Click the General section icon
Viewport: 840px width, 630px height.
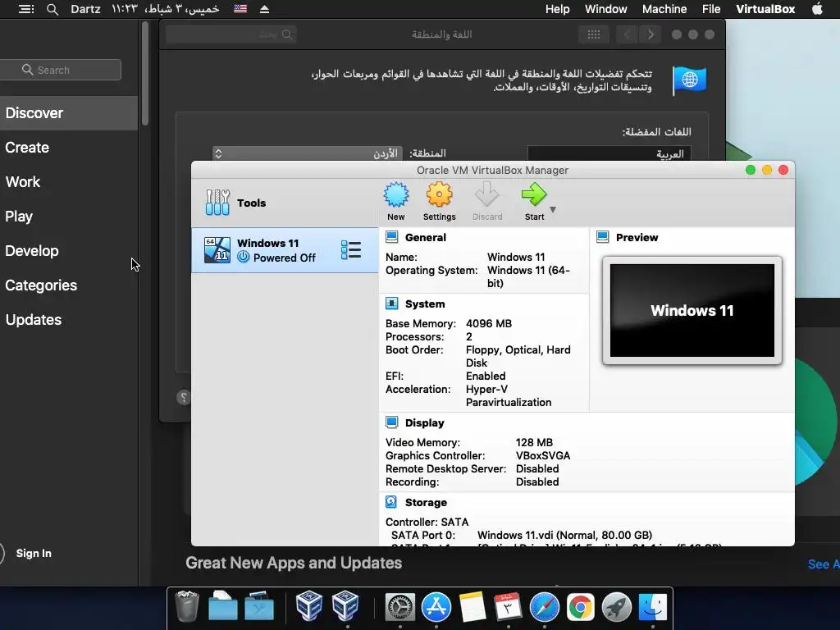pyautogui.click(x=391, y=237)
